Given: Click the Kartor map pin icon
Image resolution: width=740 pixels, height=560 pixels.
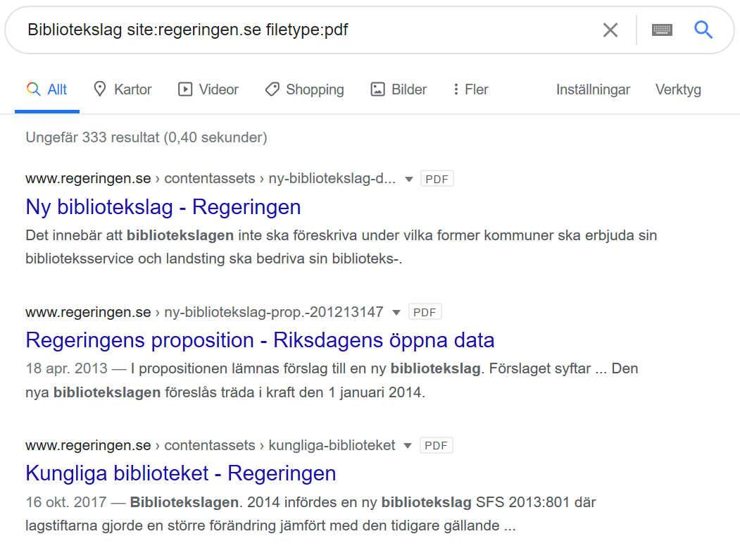Looking at the screenshot, I should (x=99, y=89).
